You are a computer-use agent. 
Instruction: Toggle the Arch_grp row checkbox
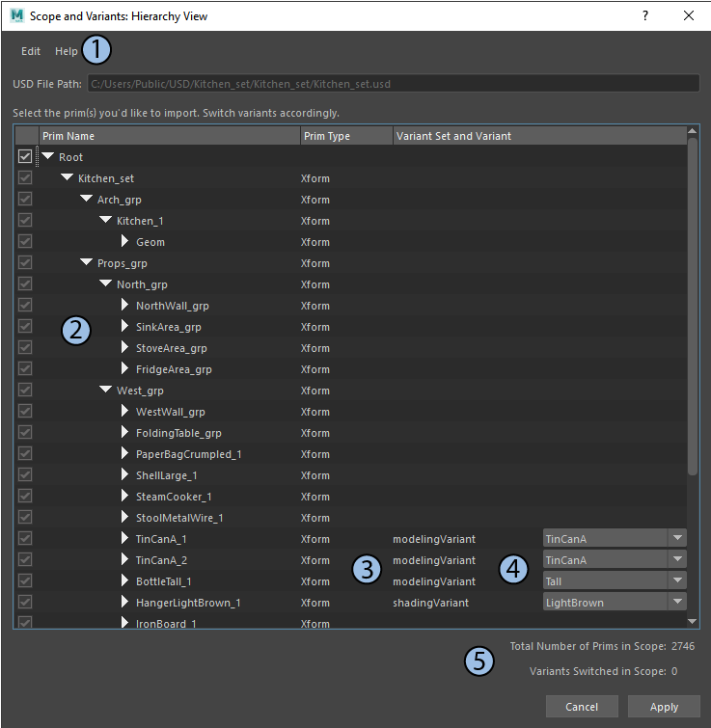click(25, 200)
